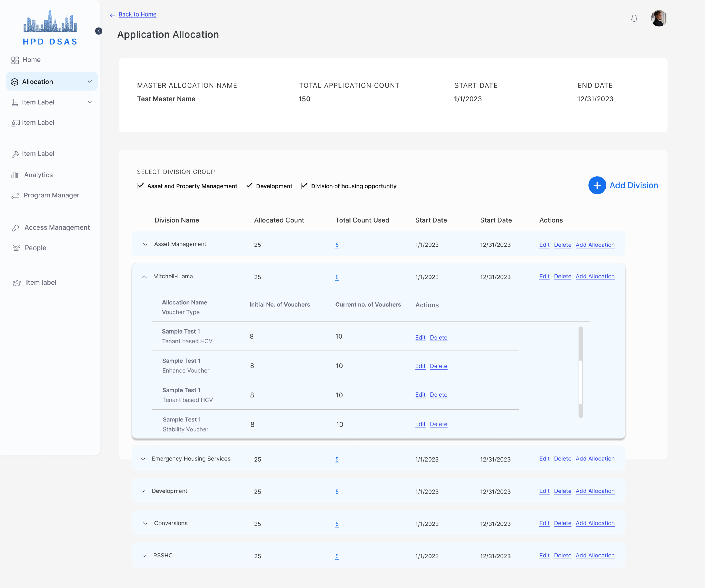Viewport: 705px width, 588px height.
Task: Click the notification bell icon
Action: click(634, 18)
